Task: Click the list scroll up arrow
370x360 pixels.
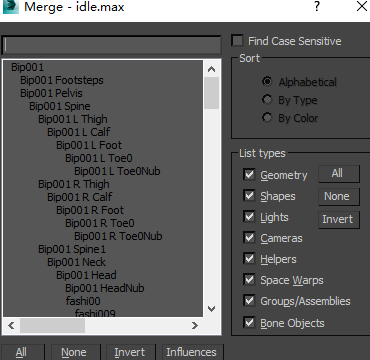Action: click(x=212, y=69)
